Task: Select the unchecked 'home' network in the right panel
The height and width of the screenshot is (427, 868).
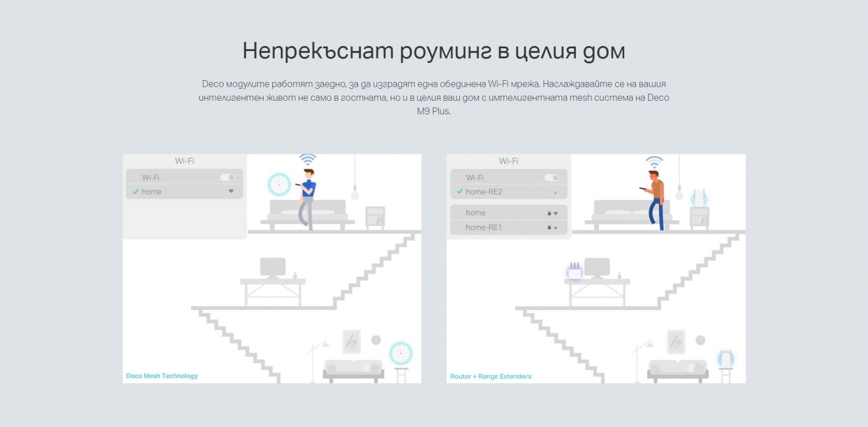Action: 508,213
